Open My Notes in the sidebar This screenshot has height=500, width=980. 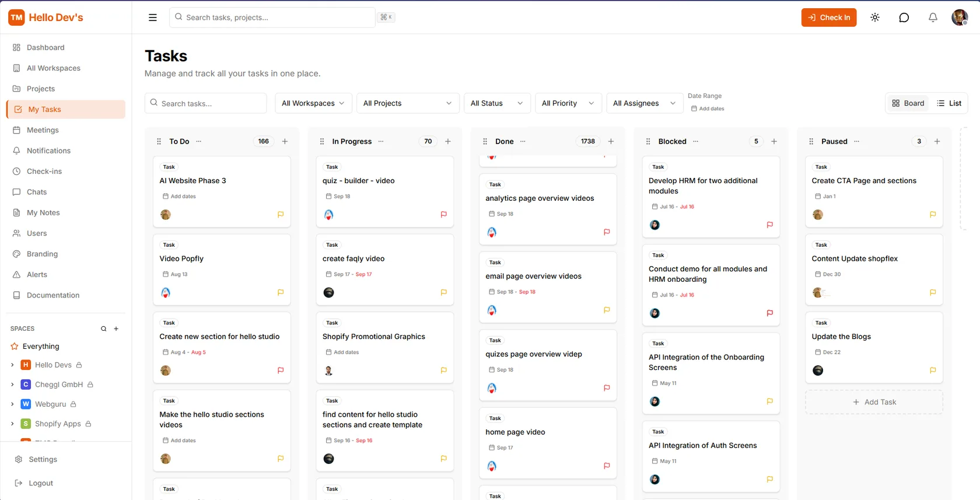pyautogui.click(x=66, y=213)
